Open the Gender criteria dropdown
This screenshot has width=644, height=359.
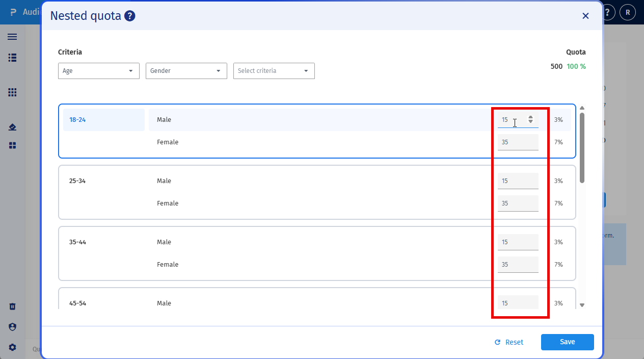pyautogui.click(x=186, y=71)
